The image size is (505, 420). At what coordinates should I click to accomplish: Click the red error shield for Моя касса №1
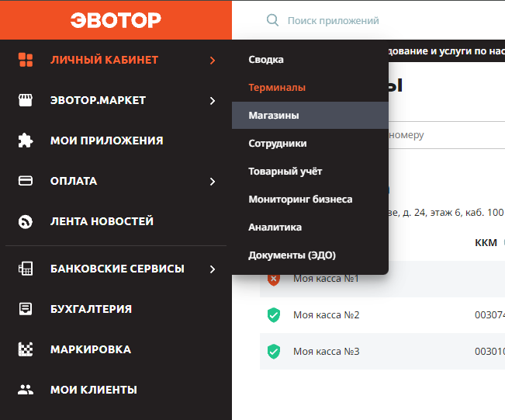click(x=273, y=279)
